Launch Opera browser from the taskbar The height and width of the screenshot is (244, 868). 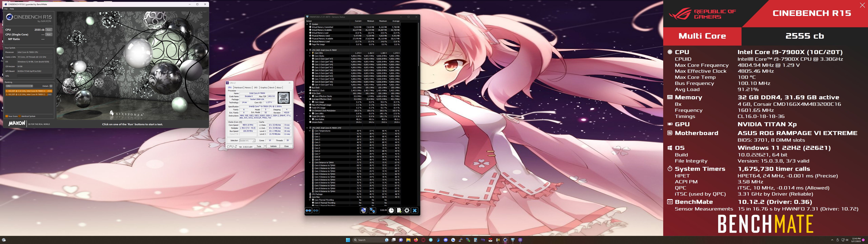(x=423, y=240)
